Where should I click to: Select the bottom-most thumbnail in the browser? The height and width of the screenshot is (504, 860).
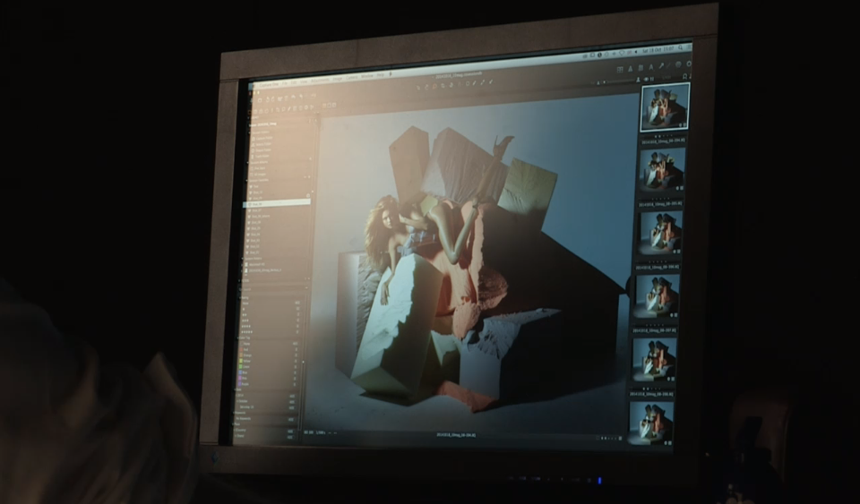[650, 422]
